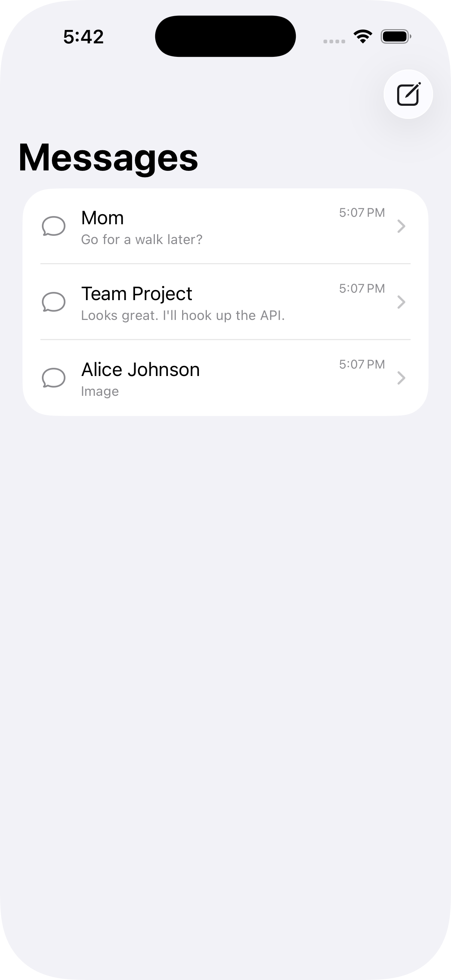
Task: Open the Alice Johnson conversation name
Action: (141, 369)
